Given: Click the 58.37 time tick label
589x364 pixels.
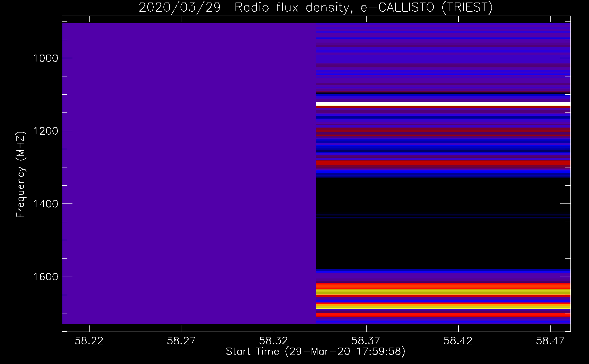Looking at the screenshot, I should coord(366,341).
